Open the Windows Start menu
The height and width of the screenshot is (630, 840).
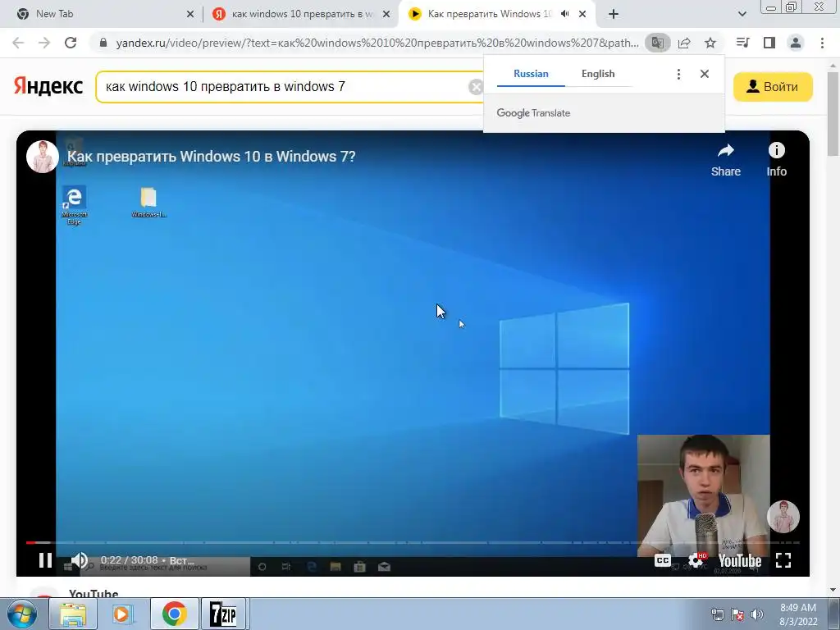pyautogui.click(x=22, y=614)
